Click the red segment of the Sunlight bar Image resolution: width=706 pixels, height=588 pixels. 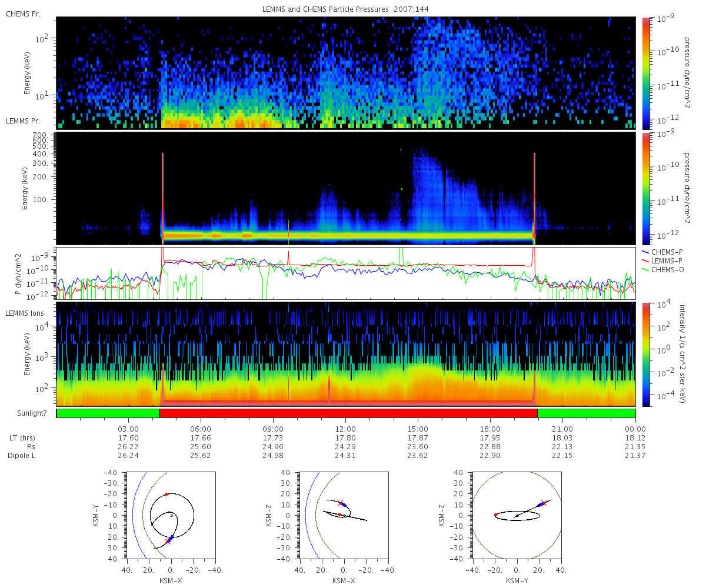click(348, 413)
